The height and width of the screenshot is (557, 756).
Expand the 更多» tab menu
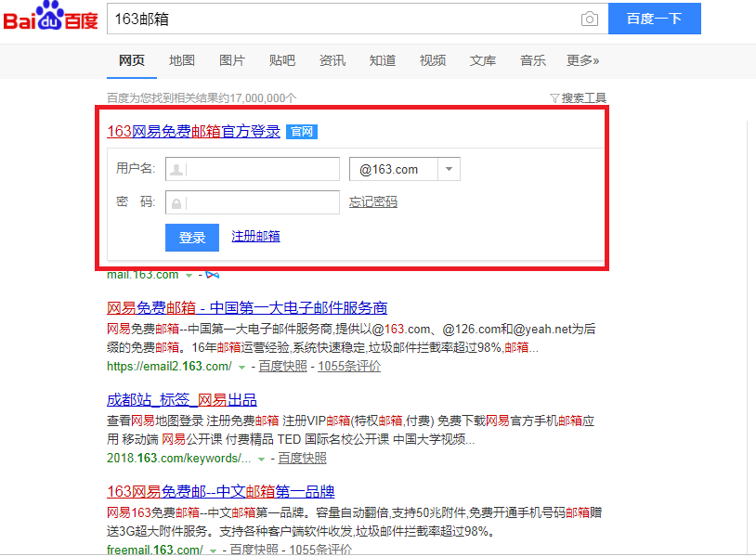[x=582, y=60]
